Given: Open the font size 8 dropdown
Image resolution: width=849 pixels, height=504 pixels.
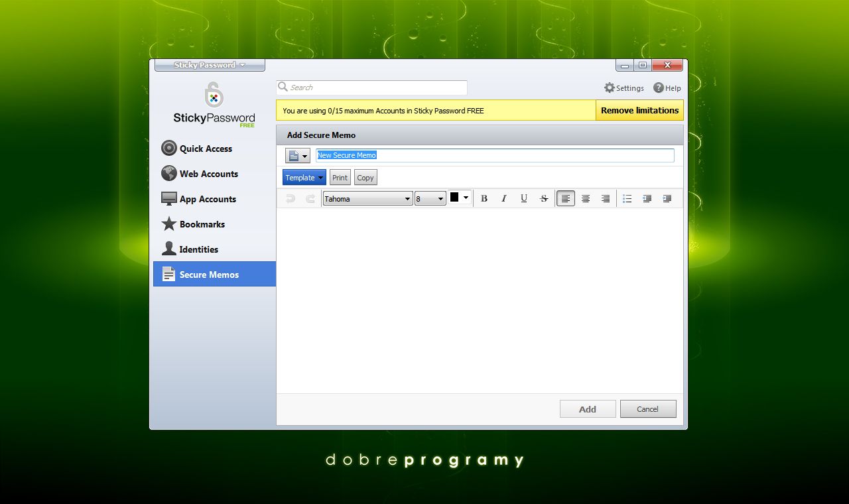Looking at the screenshot, I should point(430,198).
